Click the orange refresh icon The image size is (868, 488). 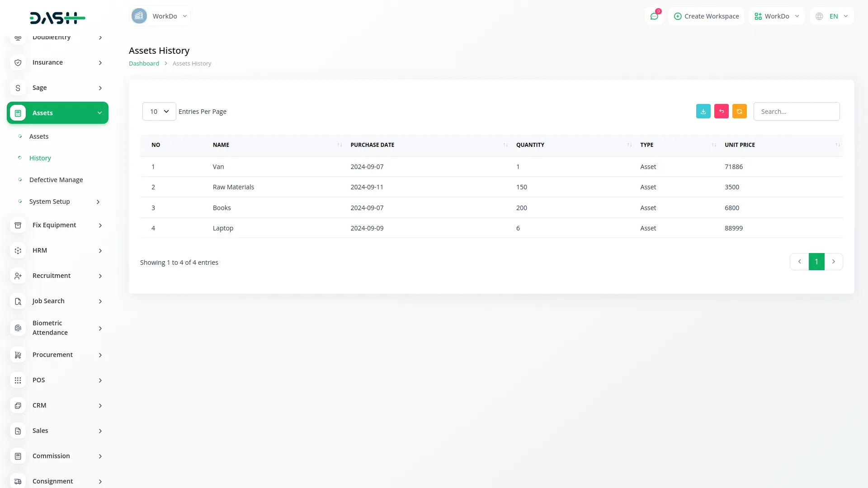point(739,111)
